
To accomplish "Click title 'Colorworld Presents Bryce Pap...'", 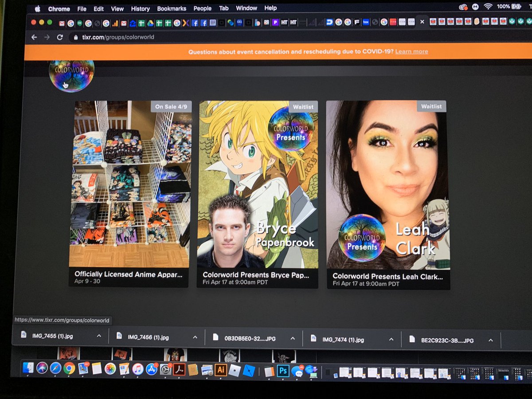I will coord(256,275).
